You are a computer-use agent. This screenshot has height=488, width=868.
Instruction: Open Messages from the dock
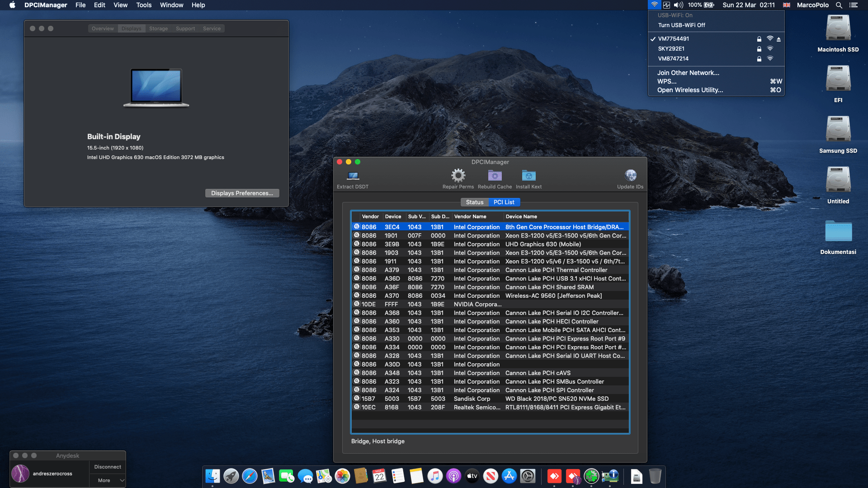click(x=305, y=476)
